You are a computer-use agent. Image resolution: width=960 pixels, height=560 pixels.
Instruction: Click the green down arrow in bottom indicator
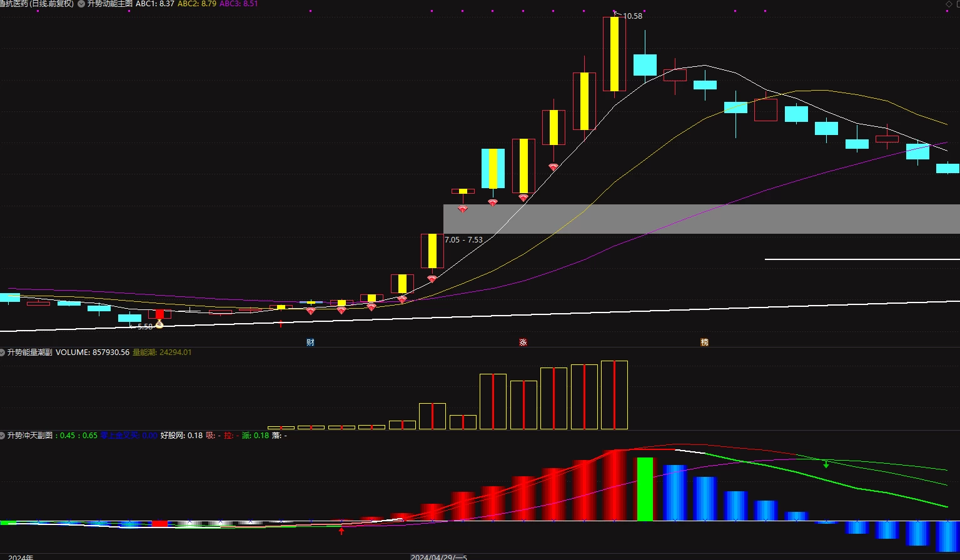pyautogui.click(x=826, y=464)
